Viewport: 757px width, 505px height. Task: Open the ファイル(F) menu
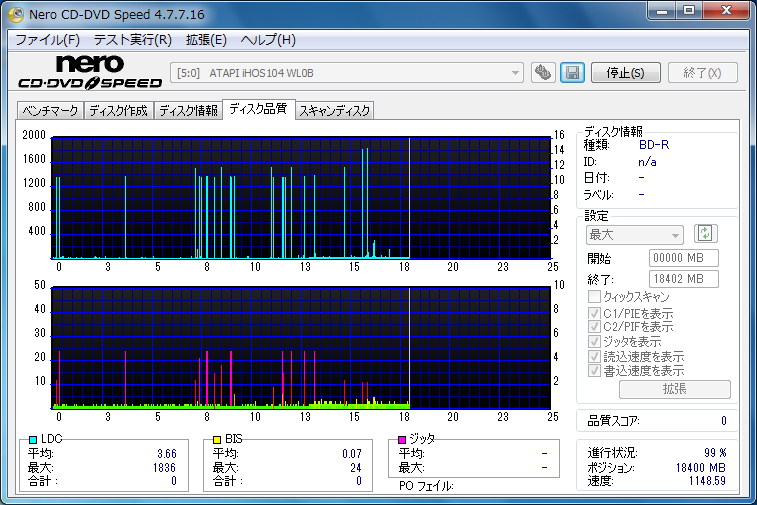click(x=47, y=40)
